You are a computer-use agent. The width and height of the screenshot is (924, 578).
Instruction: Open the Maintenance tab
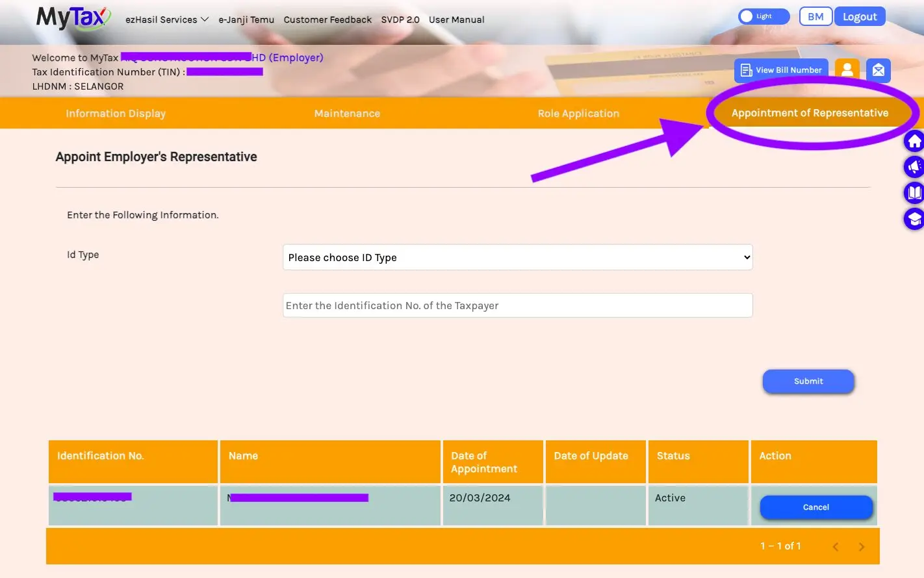(x=347, y=114)
